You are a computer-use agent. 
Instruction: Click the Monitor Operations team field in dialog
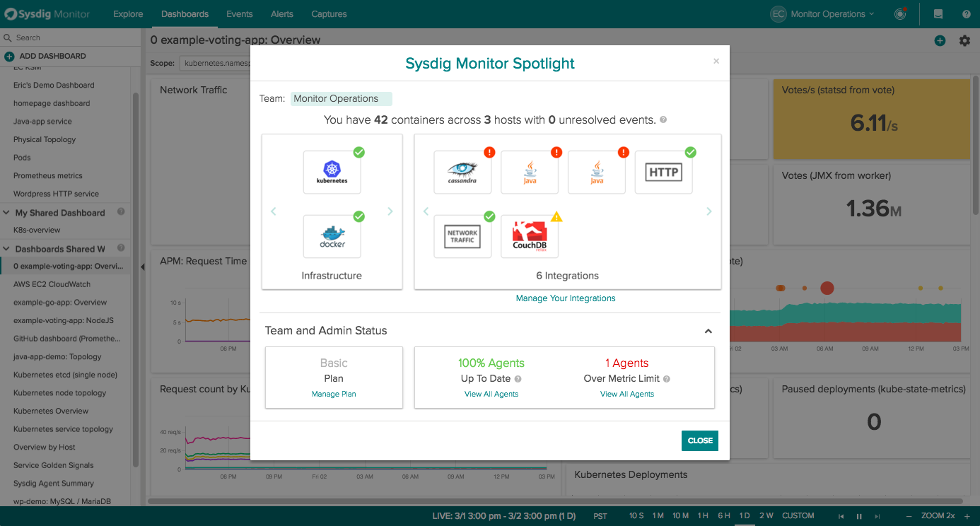(x=342, y=99)
